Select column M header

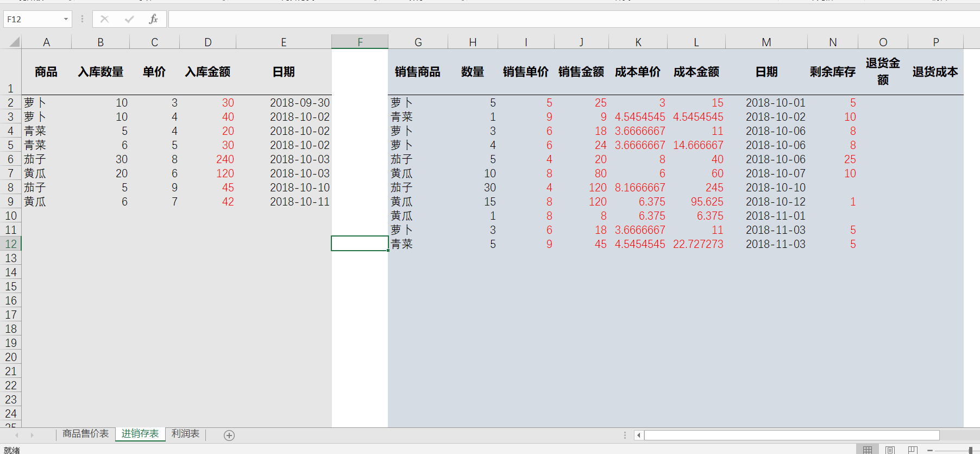click(x=767, y=42)
